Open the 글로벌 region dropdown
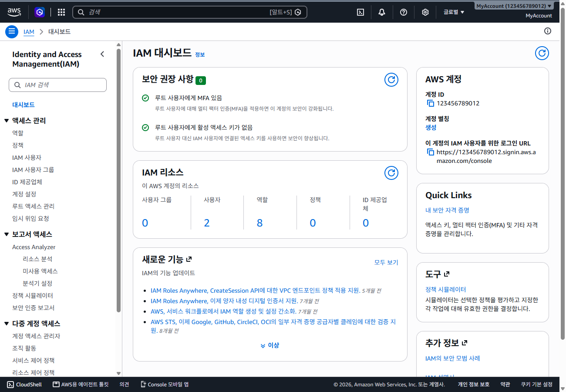The image size is (566, 392). (x=454, y=12)
